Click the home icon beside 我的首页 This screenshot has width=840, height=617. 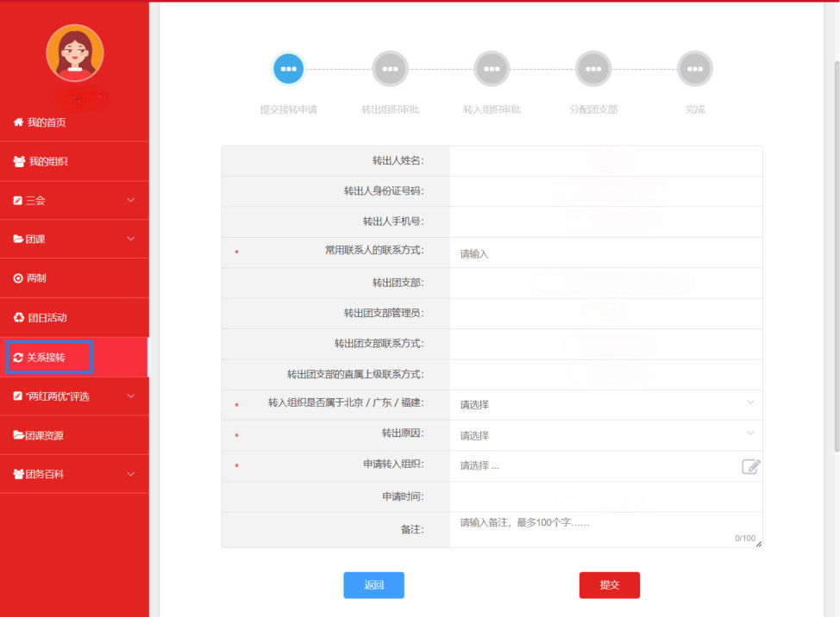18,122
